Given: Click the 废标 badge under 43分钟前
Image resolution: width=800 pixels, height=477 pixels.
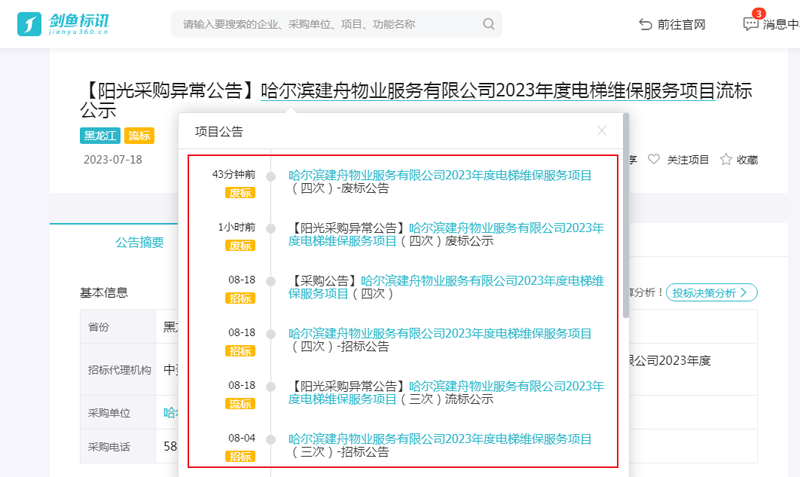Looking at the screenshot, I should point(240,193).
